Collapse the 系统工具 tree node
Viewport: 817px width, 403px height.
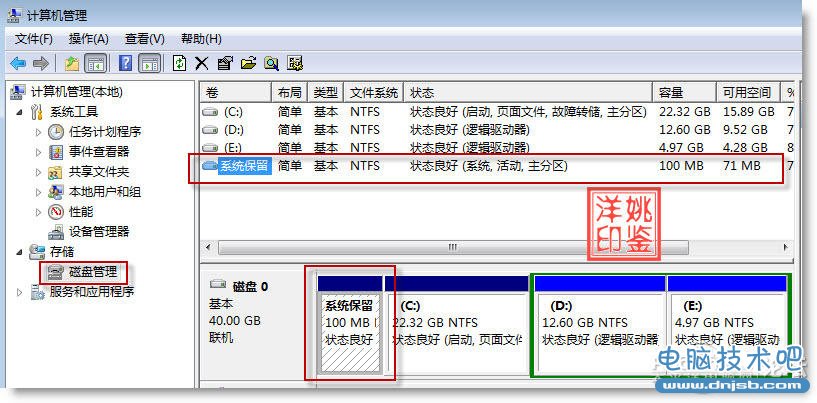[x=19, y=112]
